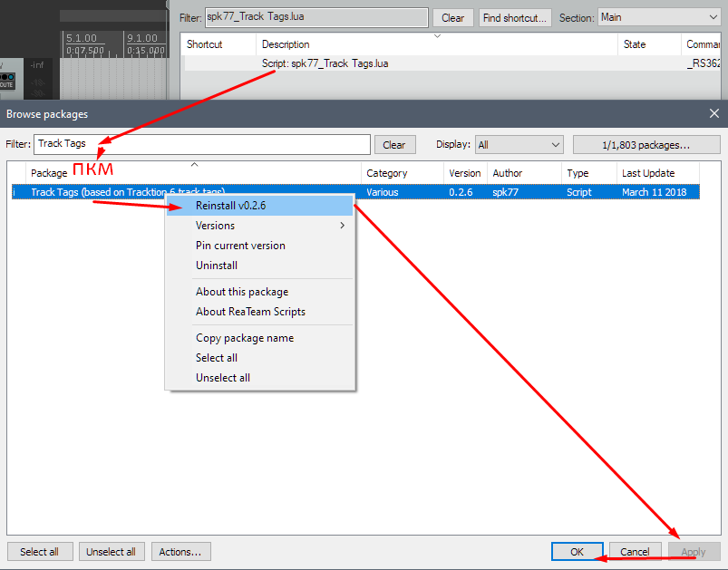The image size is (728, 570).
Task: Open About this package
Action: coord(260,292)
